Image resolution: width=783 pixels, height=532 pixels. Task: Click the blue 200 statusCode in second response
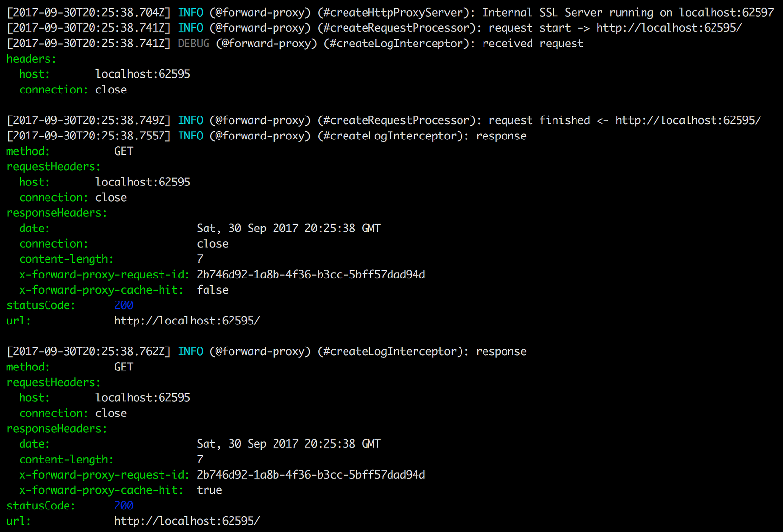tap(124, 506)
